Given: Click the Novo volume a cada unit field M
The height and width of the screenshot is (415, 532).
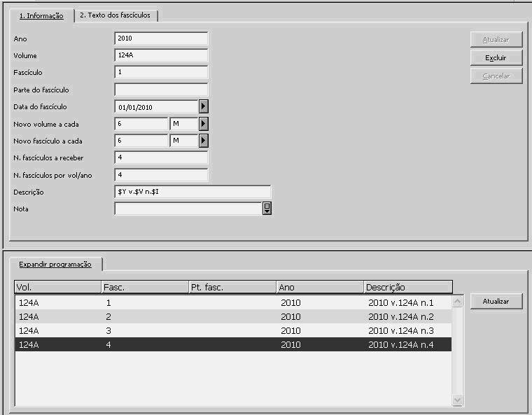Looking at the screenshot, I should coord(184,124).
